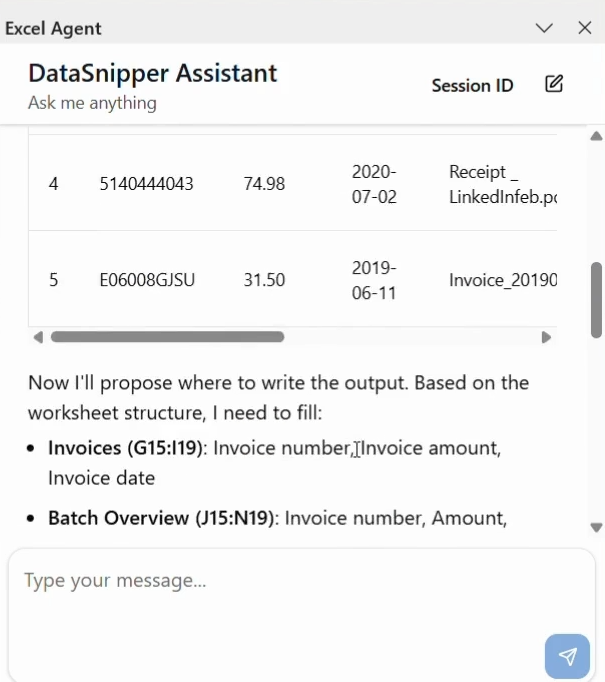Click the vertical chat scrollbar thumb

tap(597, 299)
